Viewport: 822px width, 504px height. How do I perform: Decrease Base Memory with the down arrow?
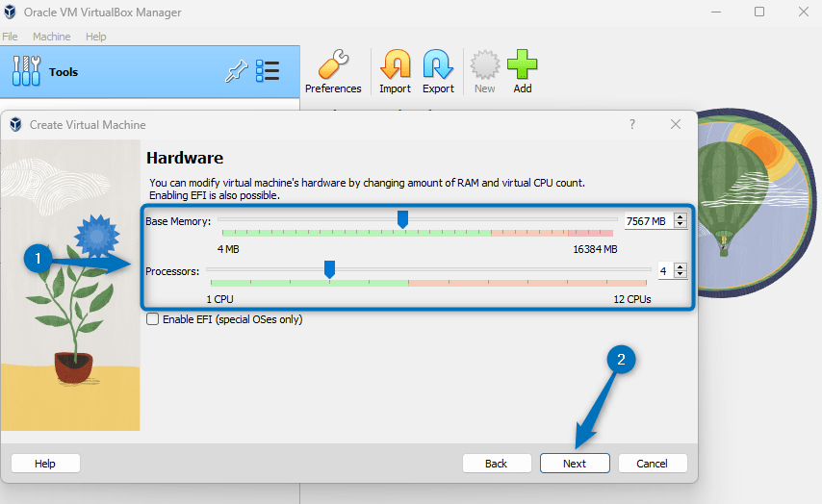pos(681,224)
